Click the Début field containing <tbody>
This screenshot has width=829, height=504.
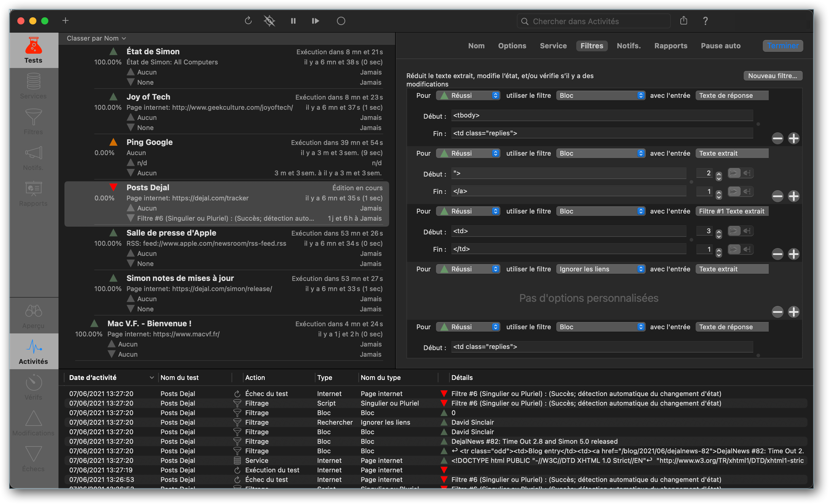point(602,115)
